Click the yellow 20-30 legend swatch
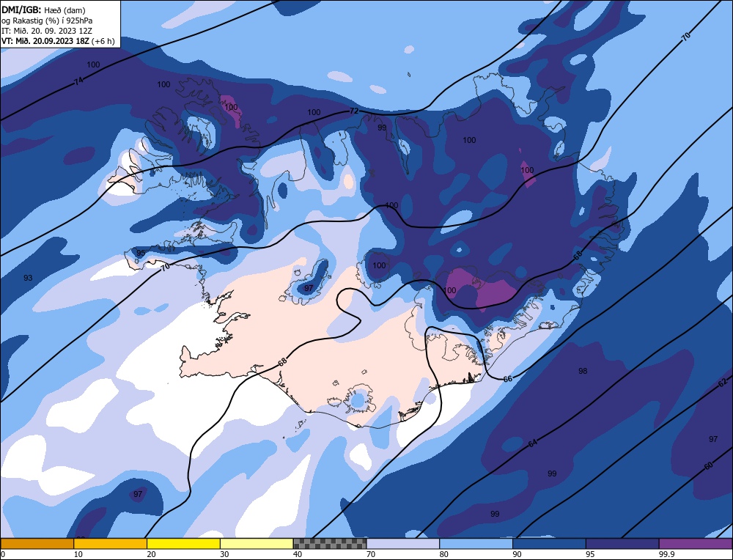The height and width of the screenshot is (560, 733). point(183,543)
